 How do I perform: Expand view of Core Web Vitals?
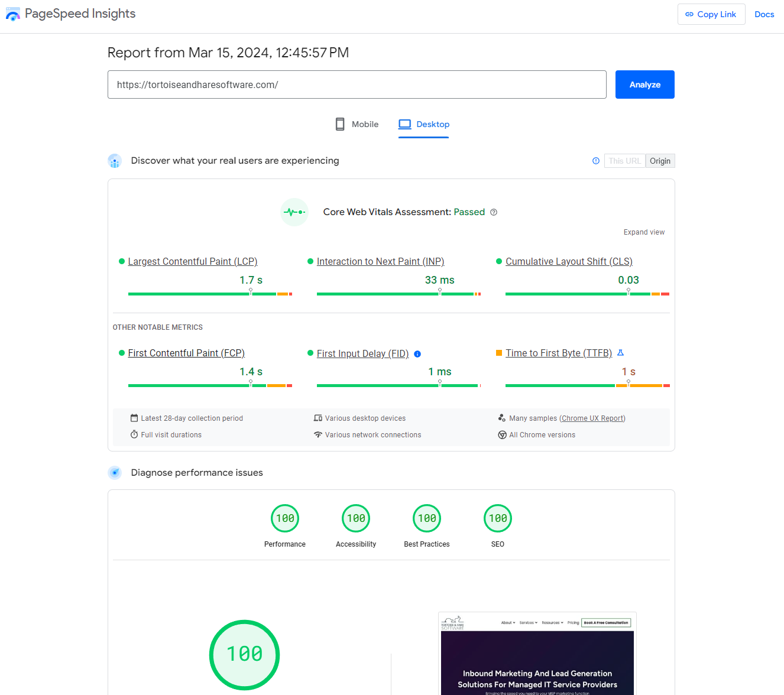coord(644,232)
